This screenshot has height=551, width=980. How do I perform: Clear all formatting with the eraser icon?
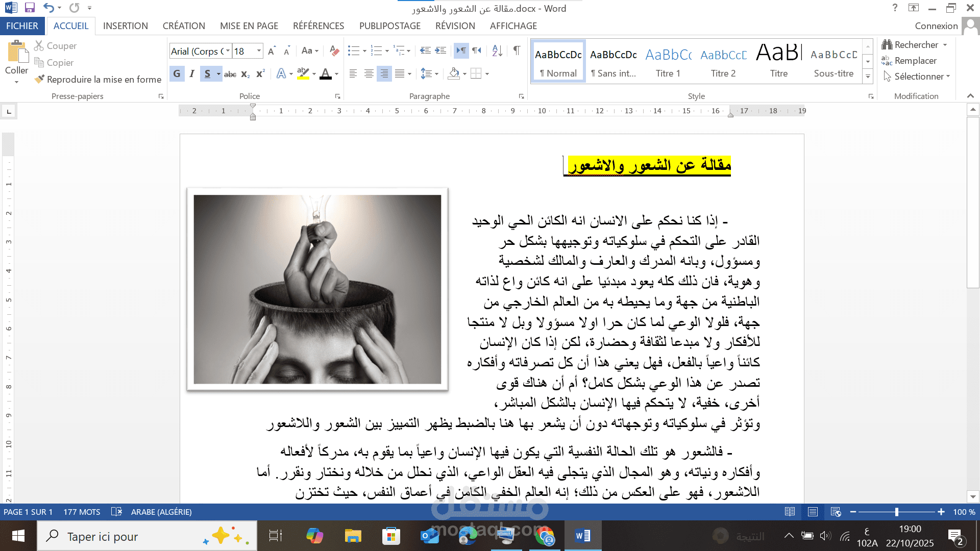[x=334, y=51]
